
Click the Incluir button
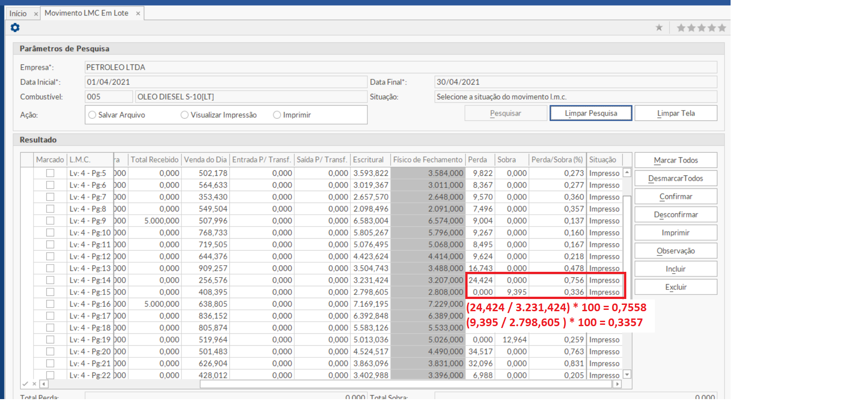coord(676,269)
